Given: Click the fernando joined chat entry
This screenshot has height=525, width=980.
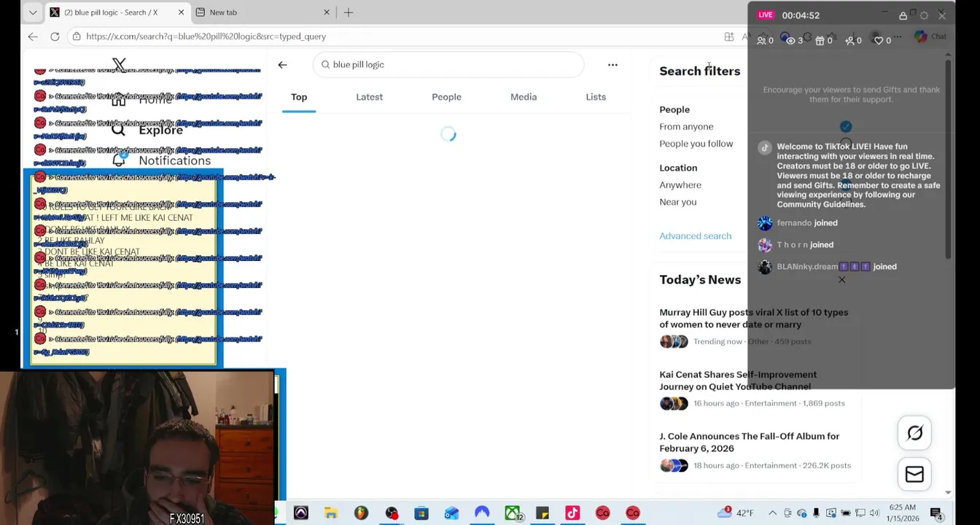Looking at the screenshot, I should click(798, 223).
